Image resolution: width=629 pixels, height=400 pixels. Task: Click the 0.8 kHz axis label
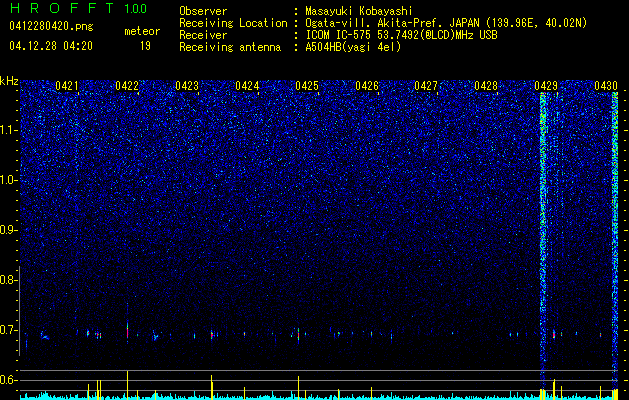9,280
